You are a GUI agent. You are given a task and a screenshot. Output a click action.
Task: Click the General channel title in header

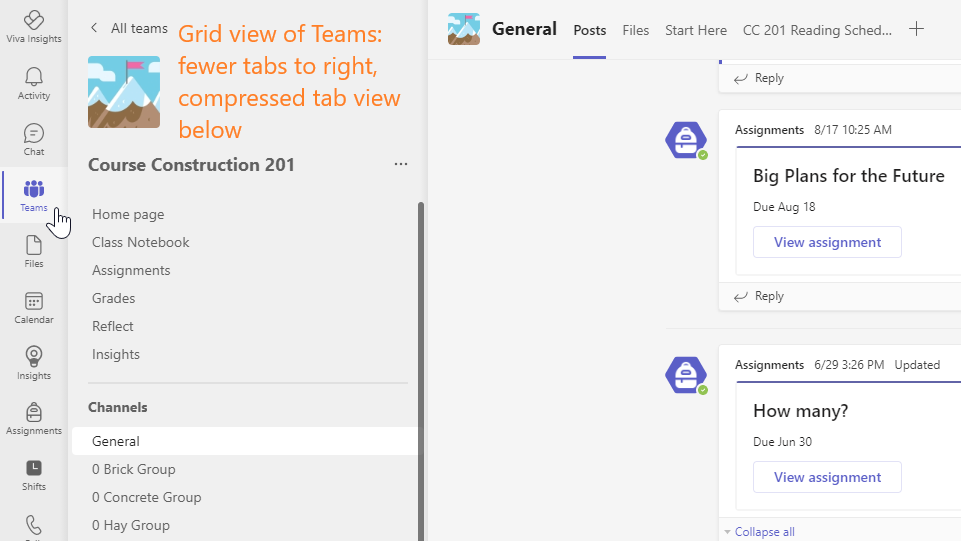click(x=524, y=29)
